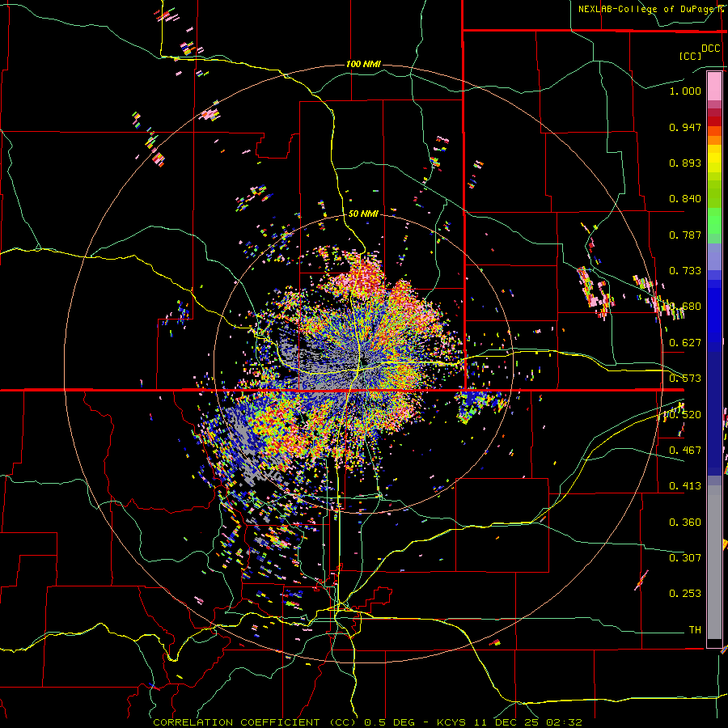This screenshot has width=728, height=728.
Task: Click the 100 NMI range ring label
Action: coord(363,64)
